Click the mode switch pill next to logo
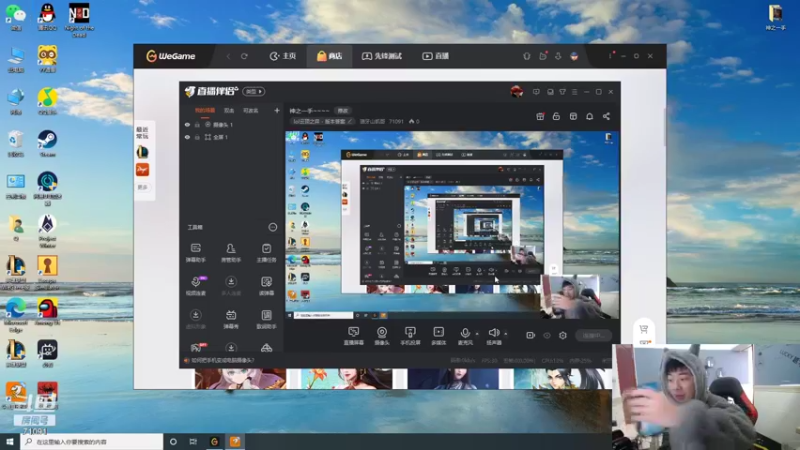Screen dimensions: 800x450 (x=254, y=91)
